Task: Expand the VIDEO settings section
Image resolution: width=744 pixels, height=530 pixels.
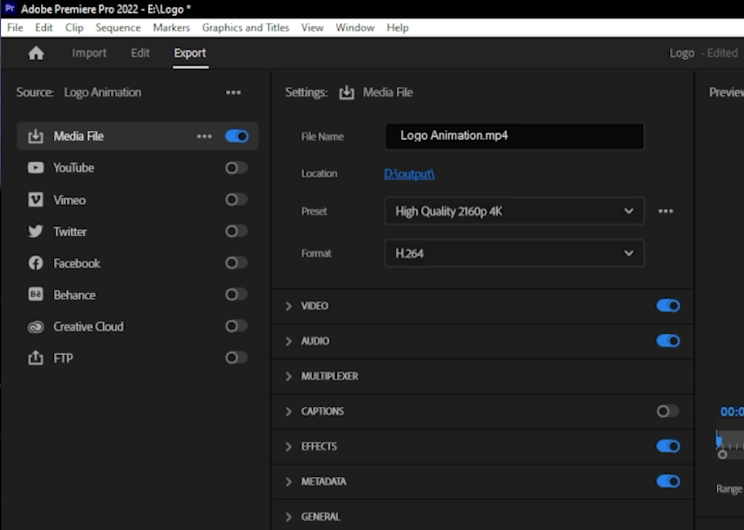Action: [x=289, y=306]
